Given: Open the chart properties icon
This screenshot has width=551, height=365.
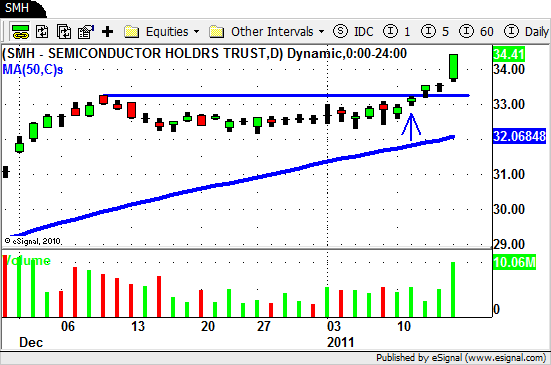Looking at the screenshot, I should (86, 32).
